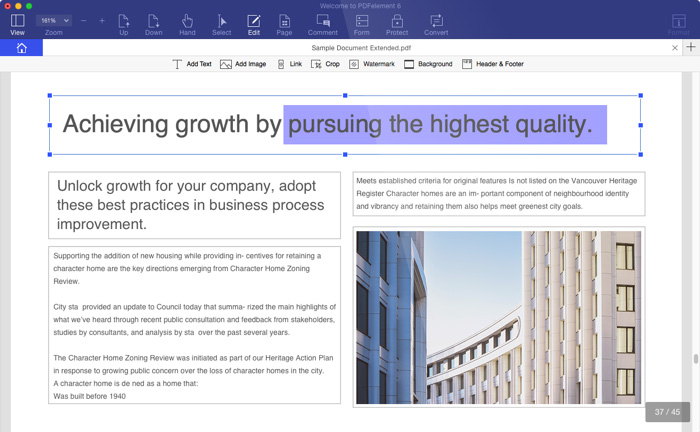Click the 'Unlock growth for your company' text block

pos(194,205)
